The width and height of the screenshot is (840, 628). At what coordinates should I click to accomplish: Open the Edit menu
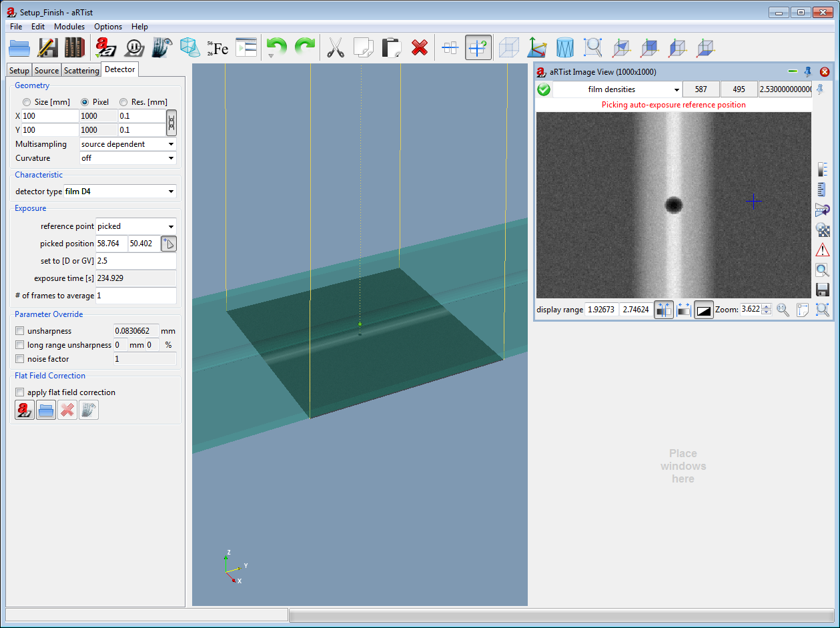pyautogui.click(x=38, y=27)
